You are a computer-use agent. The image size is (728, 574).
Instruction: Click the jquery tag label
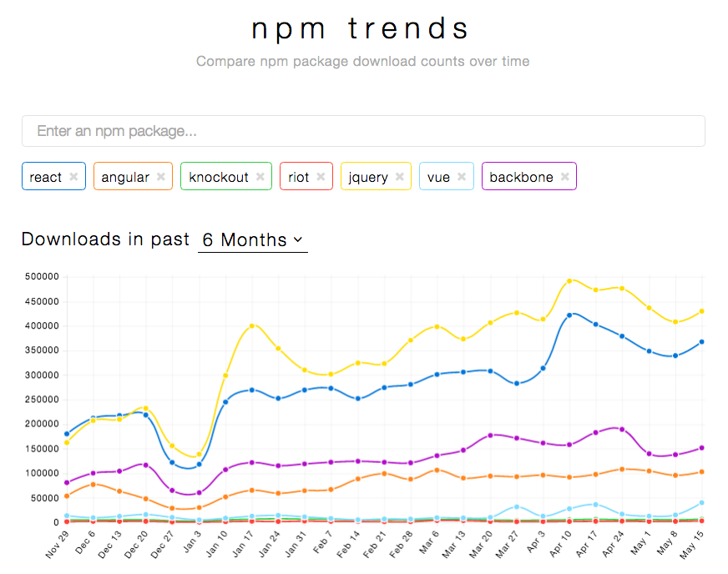coord(371,176)
